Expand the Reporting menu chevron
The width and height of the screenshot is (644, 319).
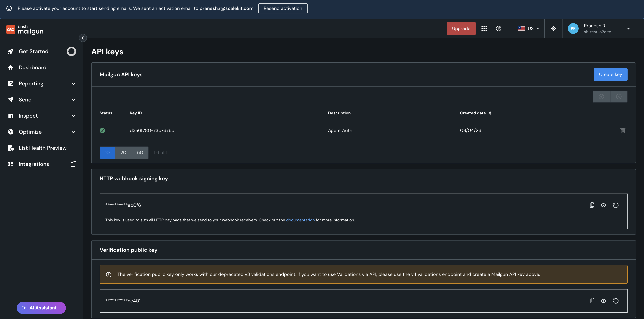(x=73, y=84)
